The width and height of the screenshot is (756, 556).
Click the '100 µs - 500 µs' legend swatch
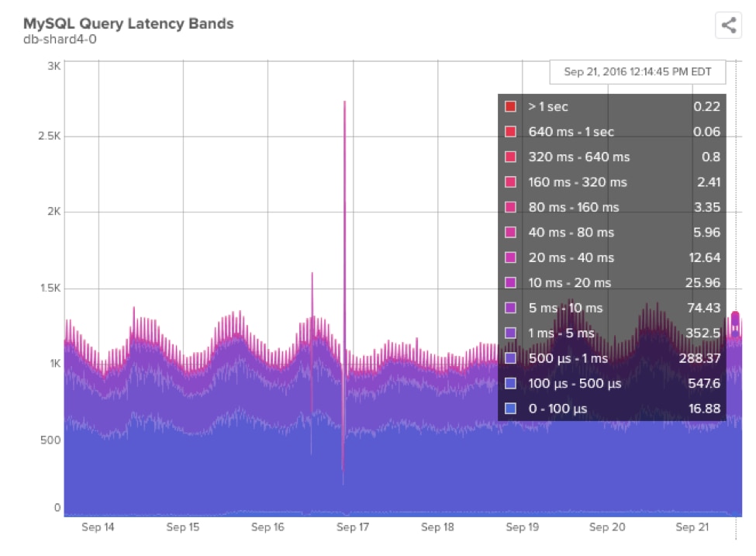tap(510, 383)
